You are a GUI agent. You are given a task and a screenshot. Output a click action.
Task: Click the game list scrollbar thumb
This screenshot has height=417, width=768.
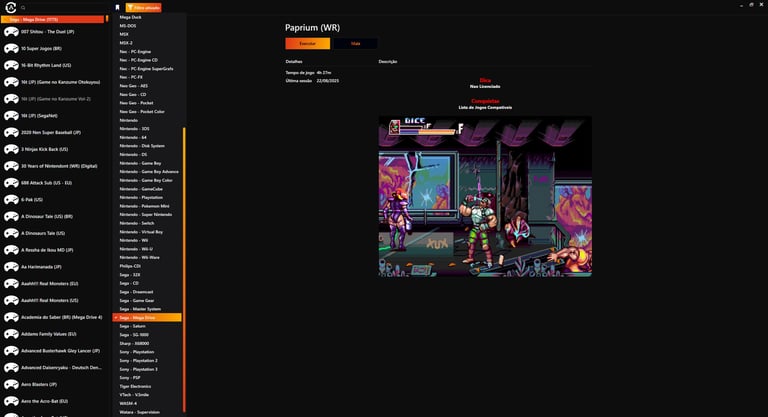click(x=107, y=19)
